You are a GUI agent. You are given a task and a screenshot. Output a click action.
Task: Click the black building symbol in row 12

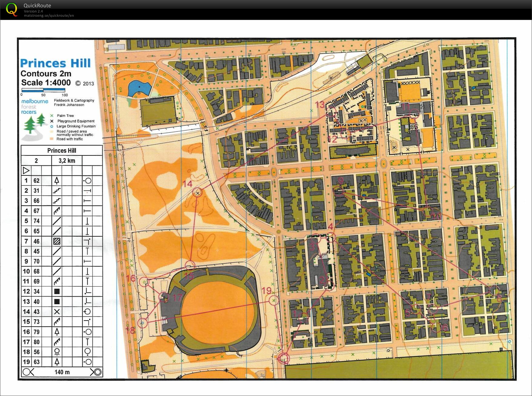pos(57,291)
